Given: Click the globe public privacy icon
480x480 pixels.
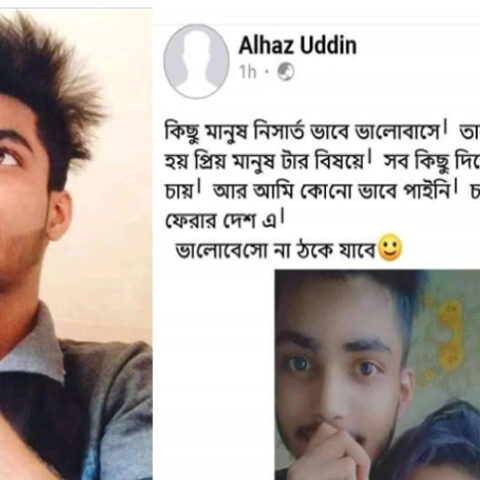Looking at the screenshot, I should [286, 72].
